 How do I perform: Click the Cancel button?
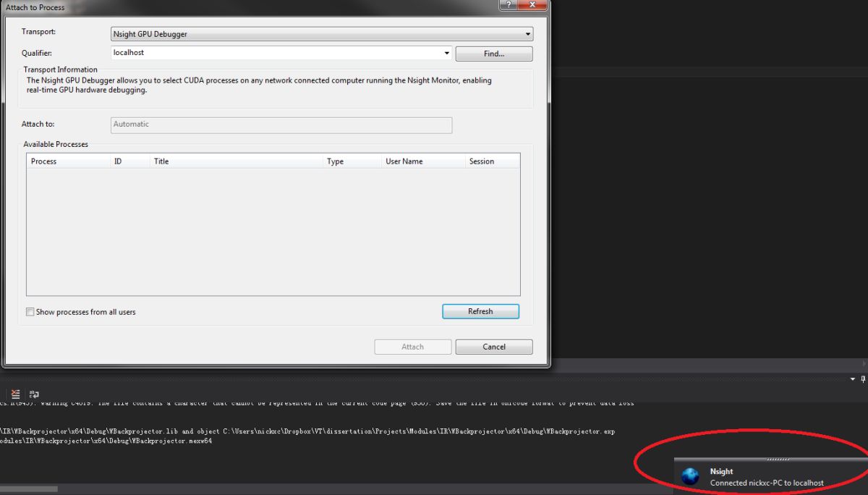click(494, 347)
